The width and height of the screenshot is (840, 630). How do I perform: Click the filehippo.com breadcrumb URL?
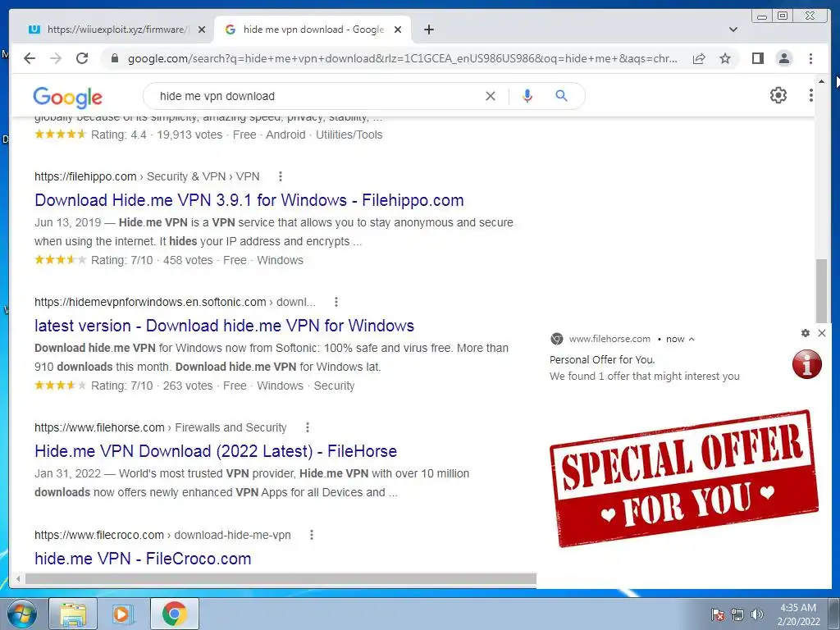pyautogui.click(x=147, y=176)
